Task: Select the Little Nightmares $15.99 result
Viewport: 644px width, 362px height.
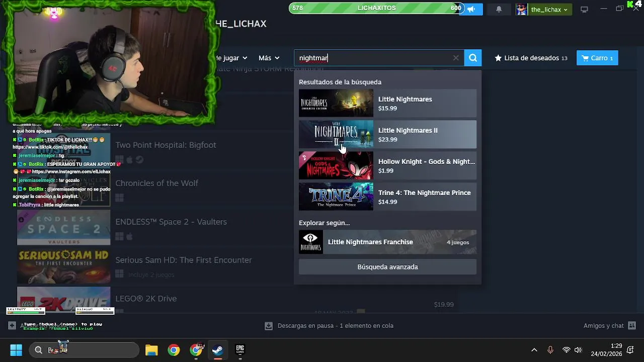Action: [x=387, y=103]
